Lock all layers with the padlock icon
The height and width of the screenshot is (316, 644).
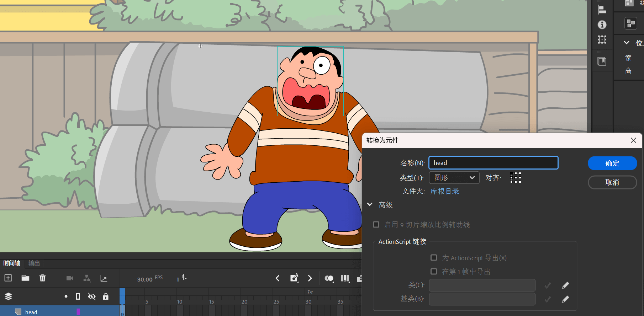point(106,296)
